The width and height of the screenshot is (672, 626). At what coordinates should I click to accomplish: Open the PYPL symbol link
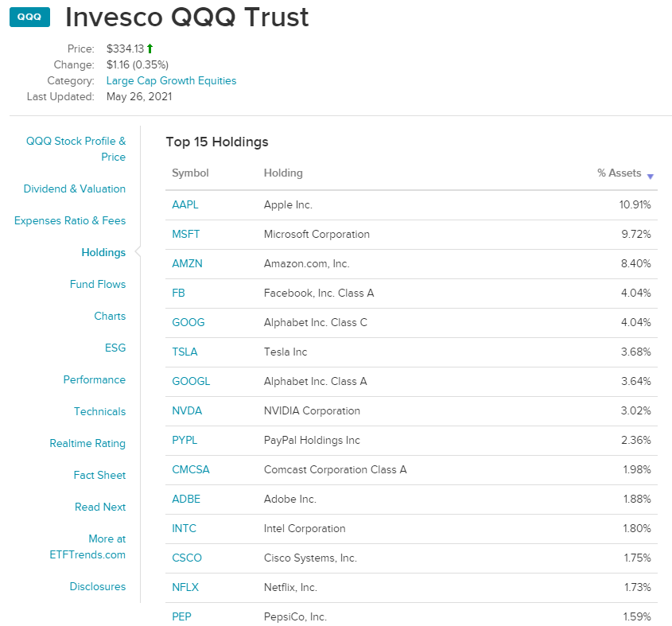185,440
